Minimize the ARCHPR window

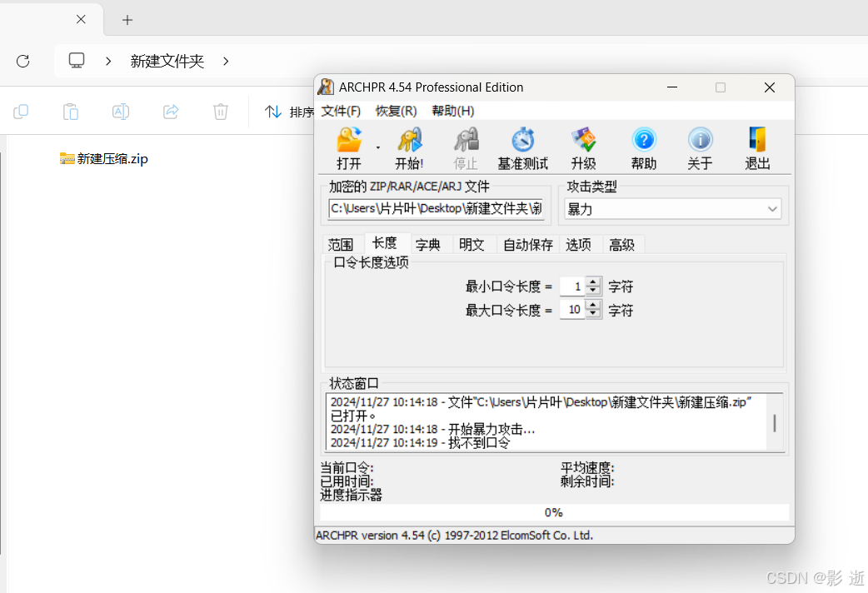(x=672, y=87)
